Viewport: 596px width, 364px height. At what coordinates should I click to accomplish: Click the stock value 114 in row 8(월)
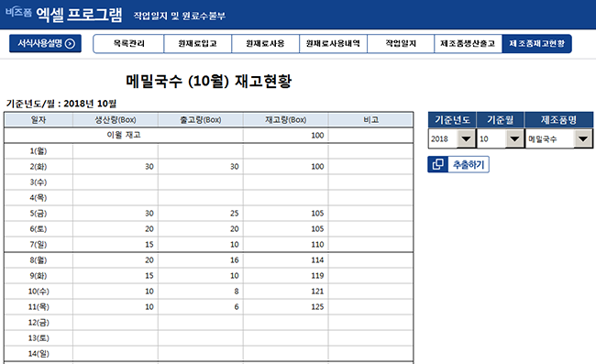(317, 259)
